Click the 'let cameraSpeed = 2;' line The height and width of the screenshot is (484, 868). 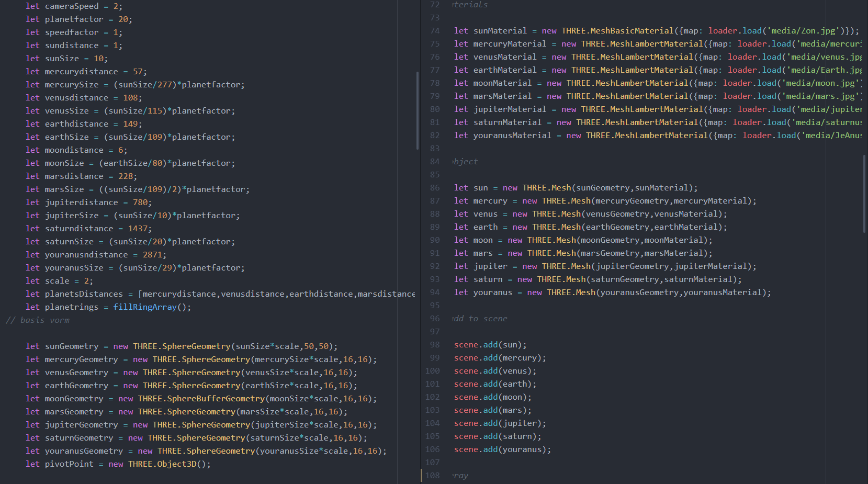74,6
